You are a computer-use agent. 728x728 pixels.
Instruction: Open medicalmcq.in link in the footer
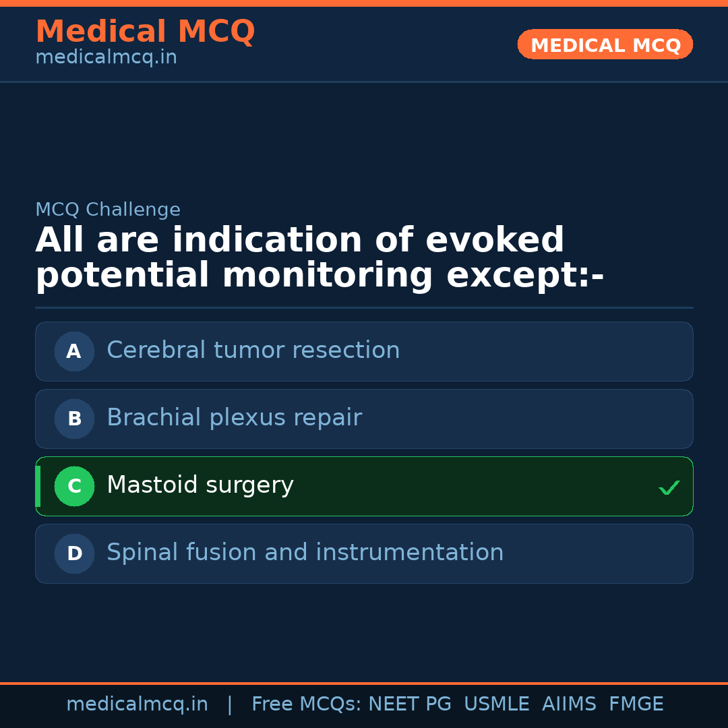137,704
